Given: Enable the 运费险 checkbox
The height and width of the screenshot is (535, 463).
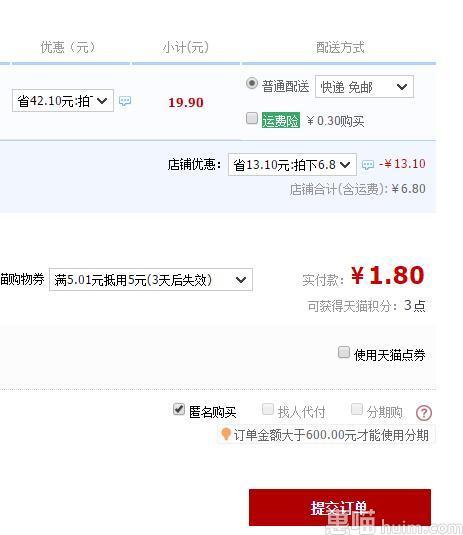Looking at the screenshot, I should pyautogui.click(x=252, y=118).
